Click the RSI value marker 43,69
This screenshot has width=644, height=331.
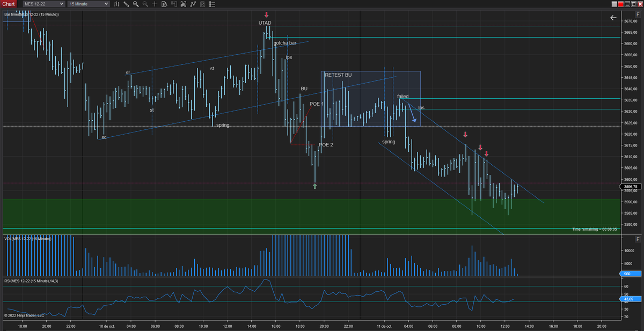click(630, 298)
